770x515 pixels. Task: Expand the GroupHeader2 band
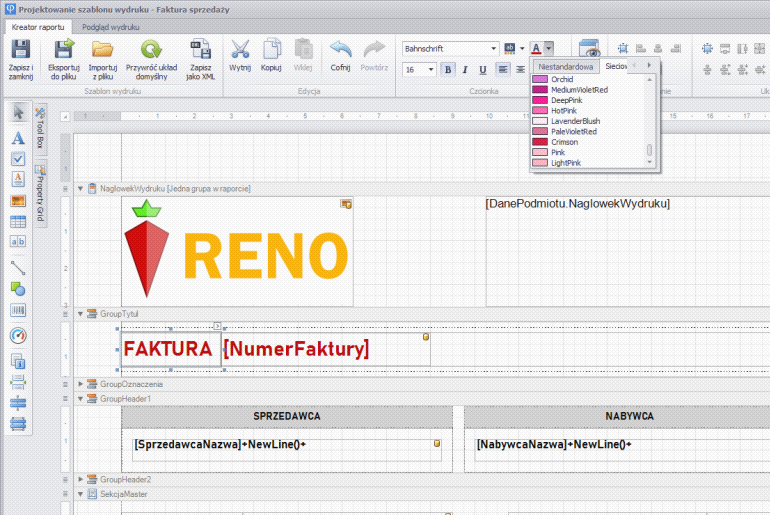81,479
